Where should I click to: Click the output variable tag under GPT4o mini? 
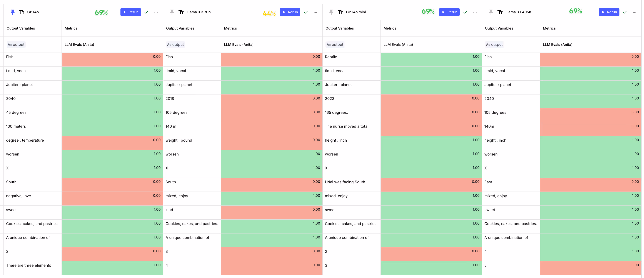[x=335, y=45]
